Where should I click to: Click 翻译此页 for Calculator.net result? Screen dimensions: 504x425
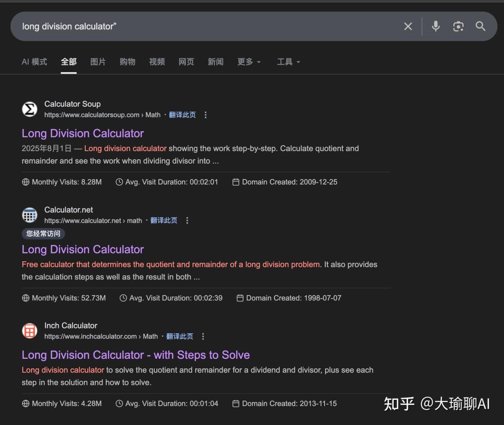coord(164,221)
